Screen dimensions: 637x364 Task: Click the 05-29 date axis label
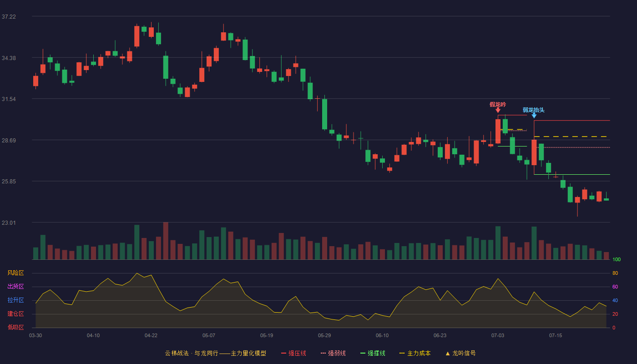coord(324,335)
